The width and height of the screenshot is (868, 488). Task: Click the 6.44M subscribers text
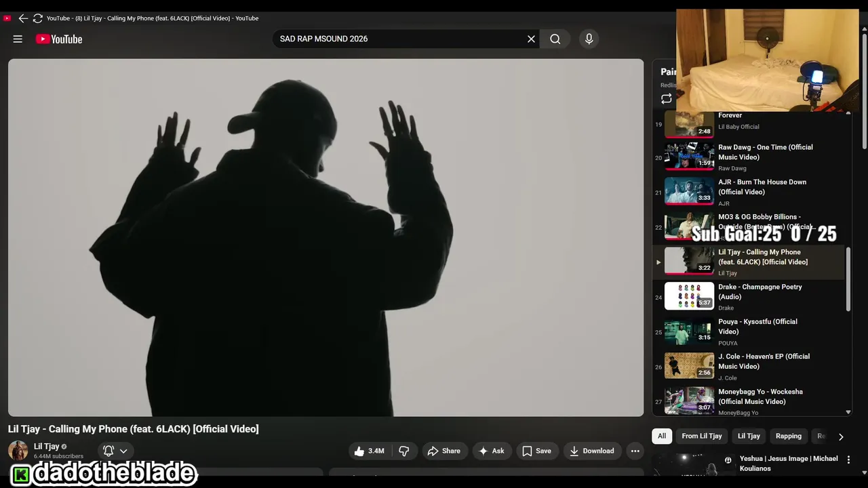pos(58,457)
